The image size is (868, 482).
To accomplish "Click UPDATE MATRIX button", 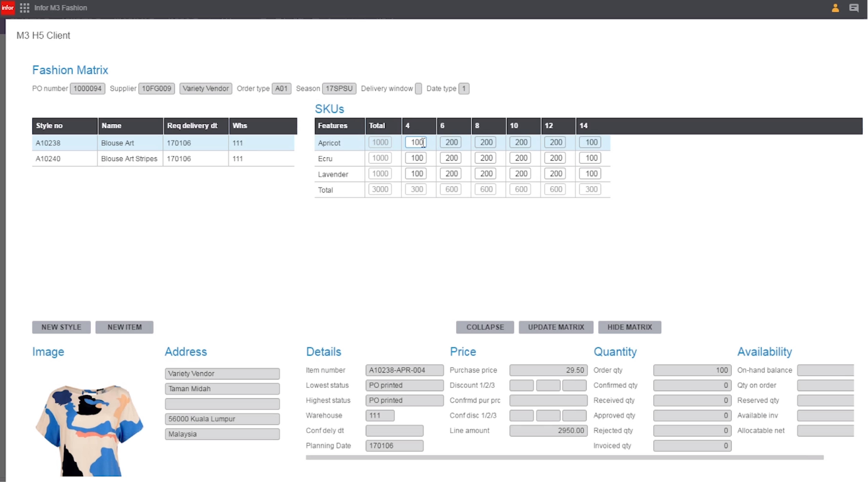I will (555, 327).
